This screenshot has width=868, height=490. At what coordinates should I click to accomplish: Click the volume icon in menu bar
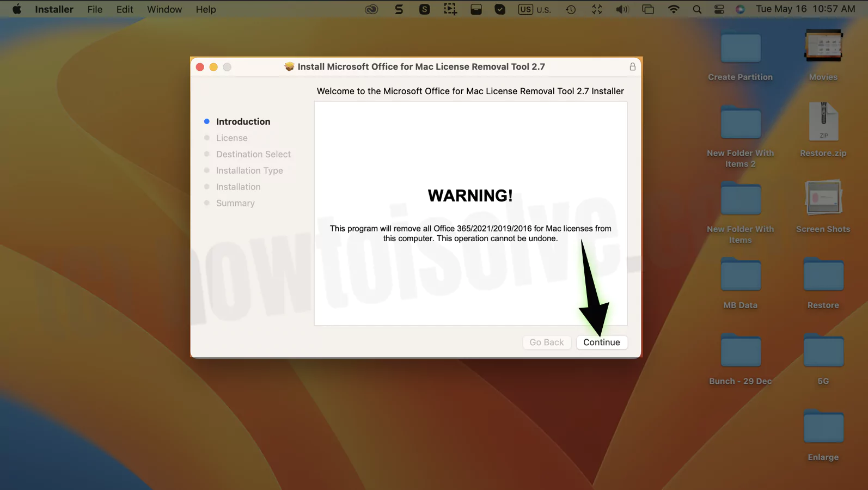[622, 9]
